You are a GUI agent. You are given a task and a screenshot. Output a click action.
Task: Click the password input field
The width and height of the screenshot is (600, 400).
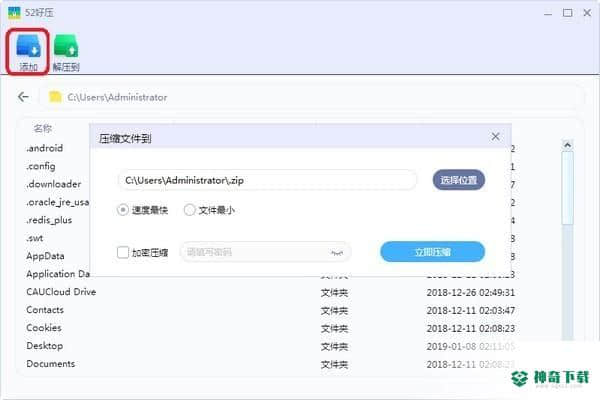click(x=265, y=252)
